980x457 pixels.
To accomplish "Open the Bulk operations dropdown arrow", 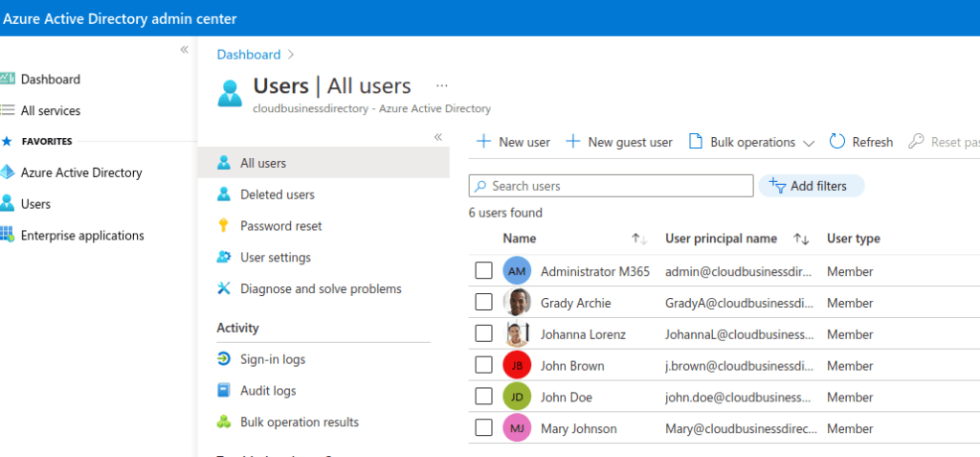I will coord(808,144).
